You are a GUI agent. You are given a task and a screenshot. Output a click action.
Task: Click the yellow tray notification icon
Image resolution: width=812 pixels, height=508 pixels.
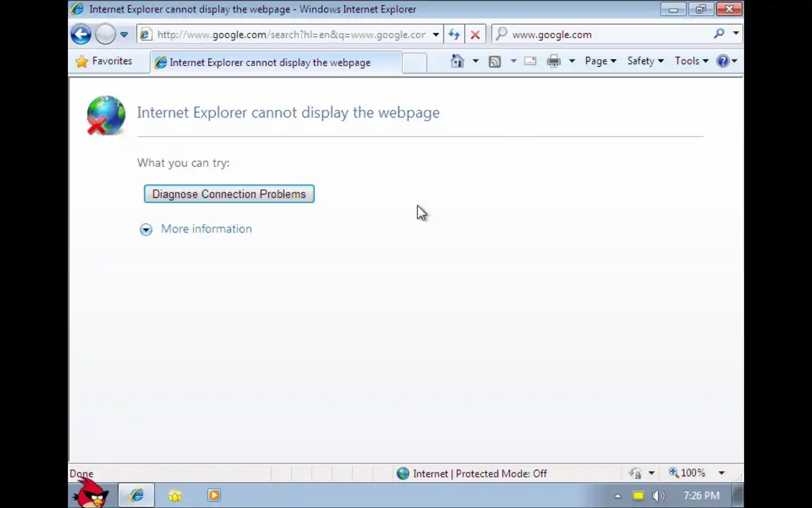pyautogui.click(x=638, y=496)
